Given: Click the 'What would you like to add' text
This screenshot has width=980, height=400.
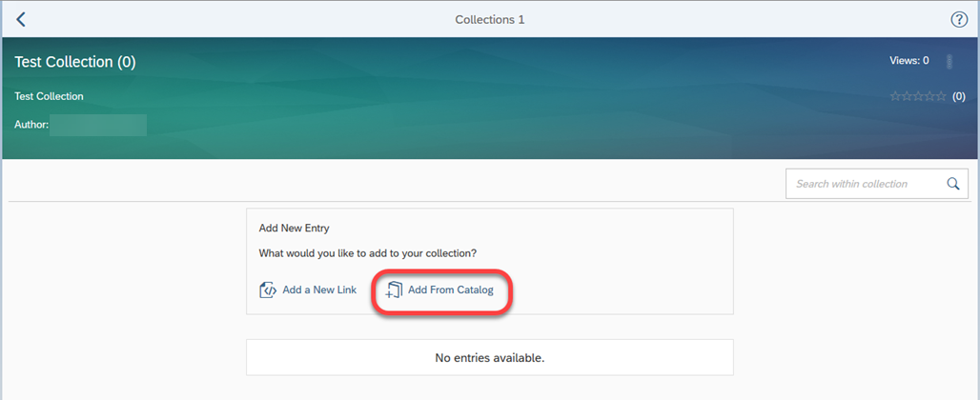Looking at the screenshot, I should pos(368,254).
